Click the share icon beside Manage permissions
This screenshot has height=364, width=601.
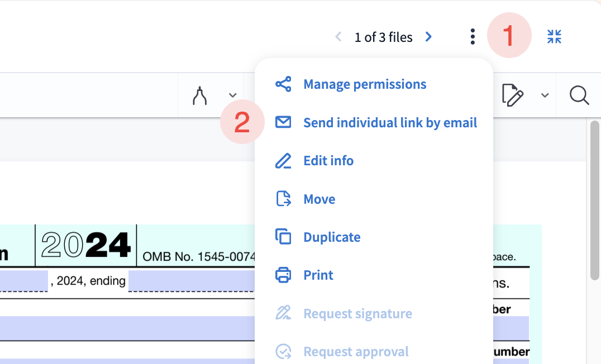click(283, 84)
